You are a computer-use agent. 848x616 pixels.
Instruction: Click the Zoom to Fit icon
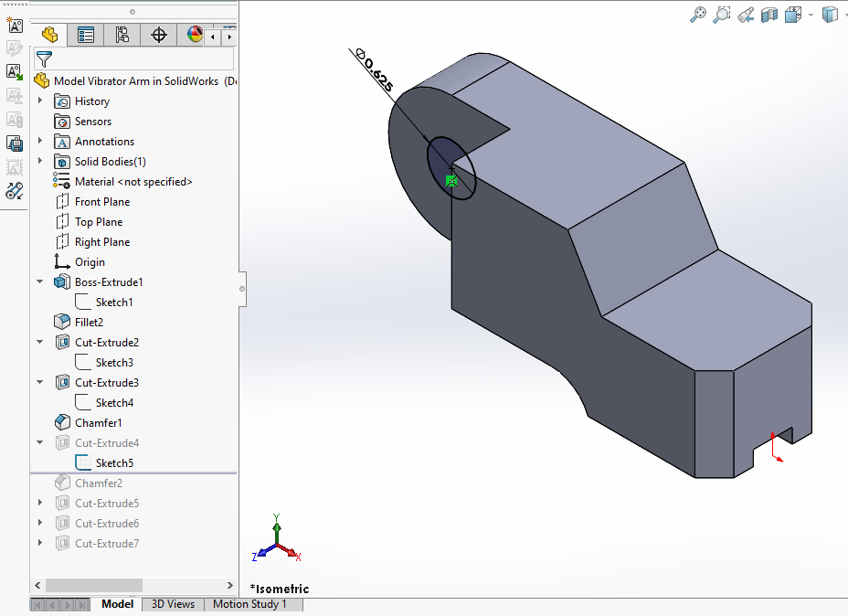[x=698, y=15]
